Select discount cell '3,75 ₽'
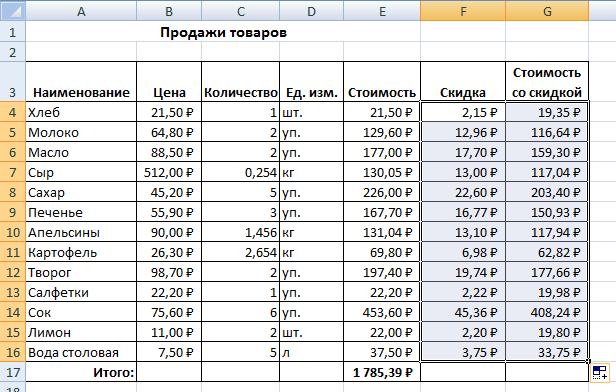616x392 pixels. [463, 352]
